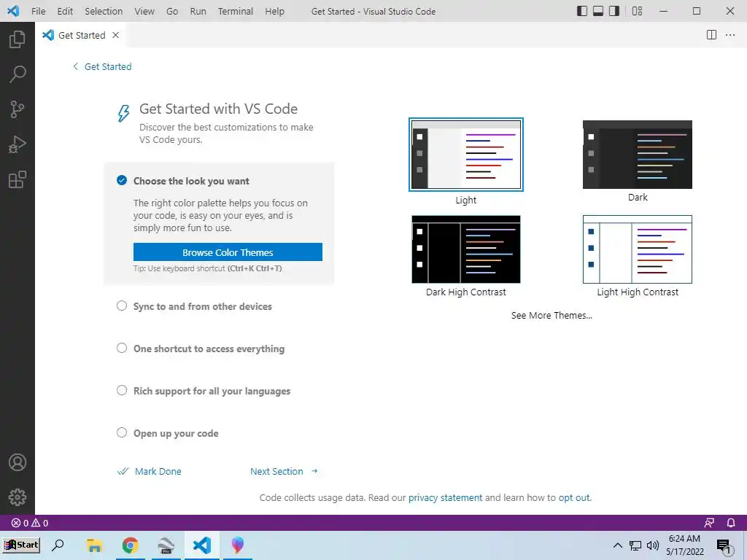Toggle the primary side bar layout icon
The height and width of the screenshot is (560, 747).
point(581,11)
